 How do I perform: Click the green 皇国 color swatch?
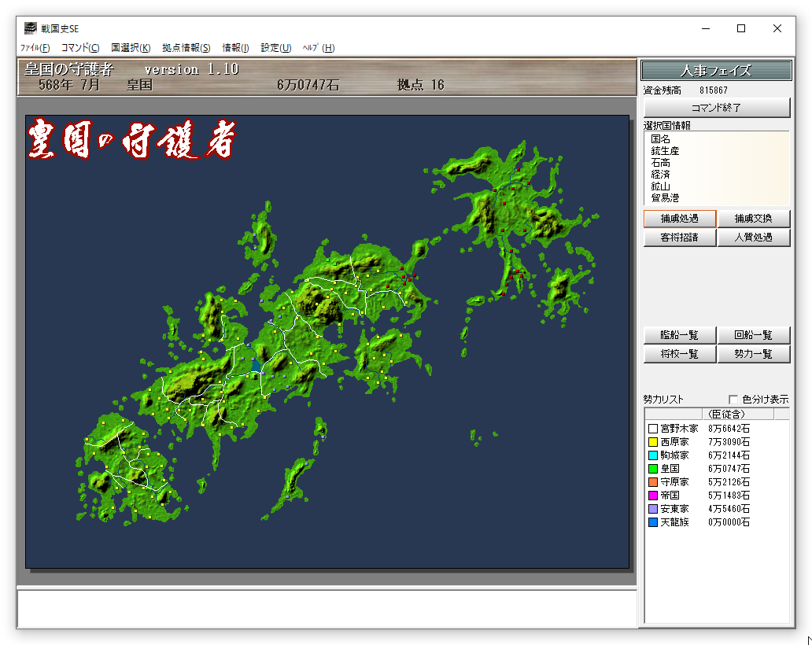pos(652,469)
